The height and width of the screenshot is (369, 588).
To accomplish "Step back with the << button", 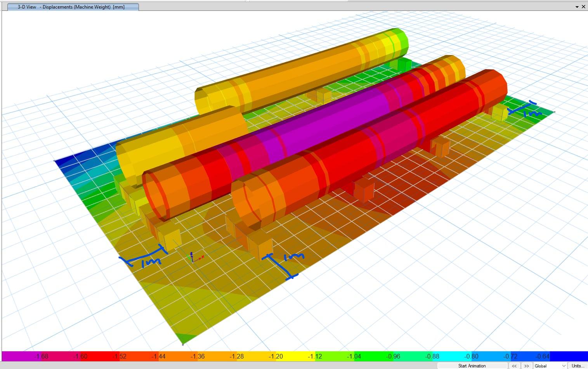I will click(x=514, y=366).
